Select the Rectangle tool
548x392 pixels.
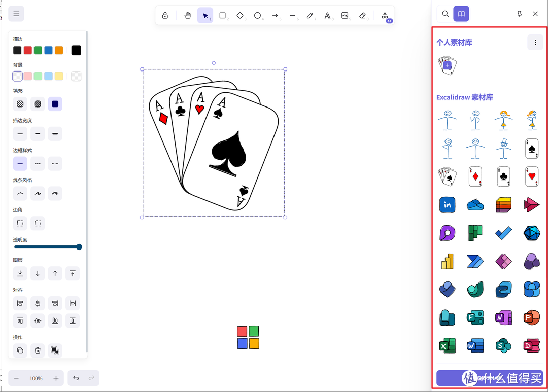(223, 15)
